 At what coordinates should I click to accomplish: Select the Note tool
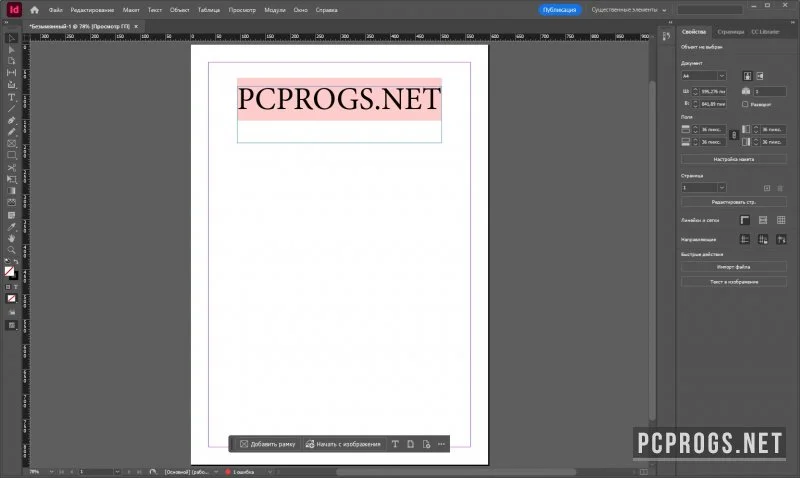tap(11, 215)
